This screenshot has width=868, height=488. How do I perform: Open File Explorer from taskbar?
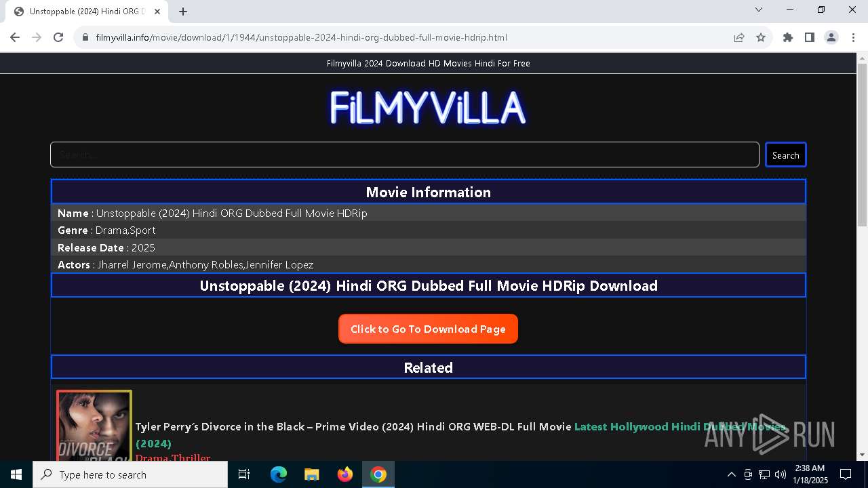pyautogui.click(x=312, y=474)
